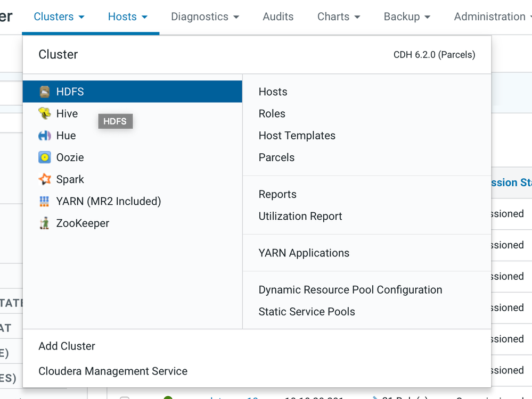Screen dimensions: 532x399
Task: Go to the Audits page
Action: (x=278, y=16)
